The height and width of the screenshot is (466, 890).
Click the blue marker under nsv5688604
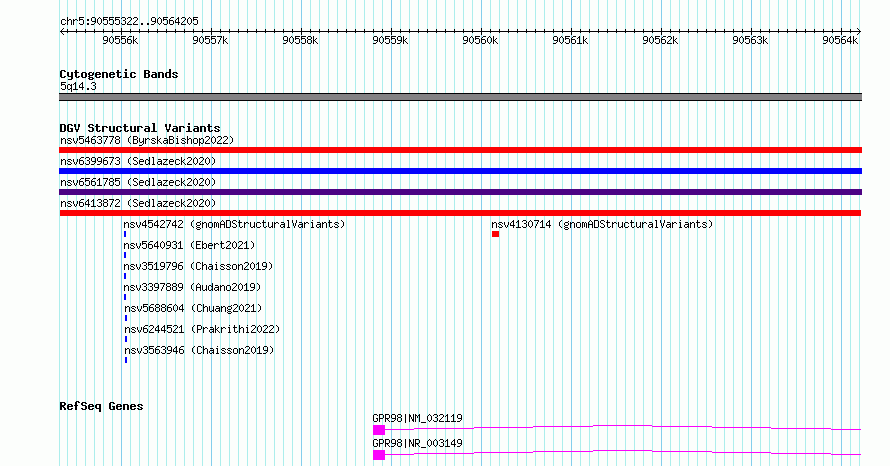coord(126,318)
